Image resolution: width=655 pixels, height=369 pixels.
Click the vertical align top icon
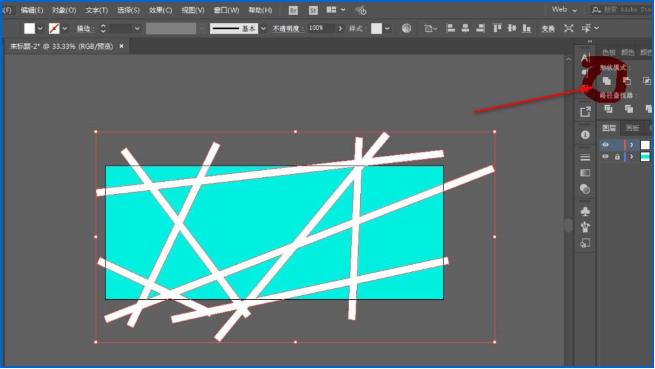(x=497, y=28)
